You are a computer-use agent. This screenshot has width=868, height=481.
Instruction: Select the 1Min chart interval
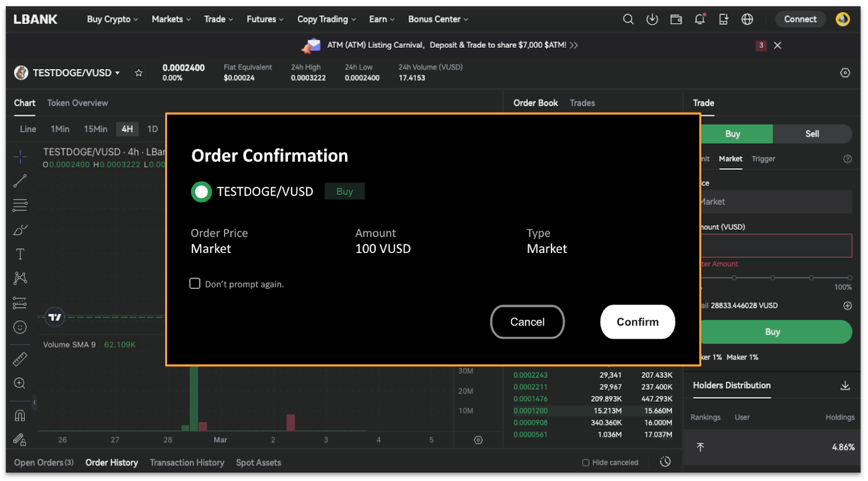pyautogui.click(x=60, y=129)
